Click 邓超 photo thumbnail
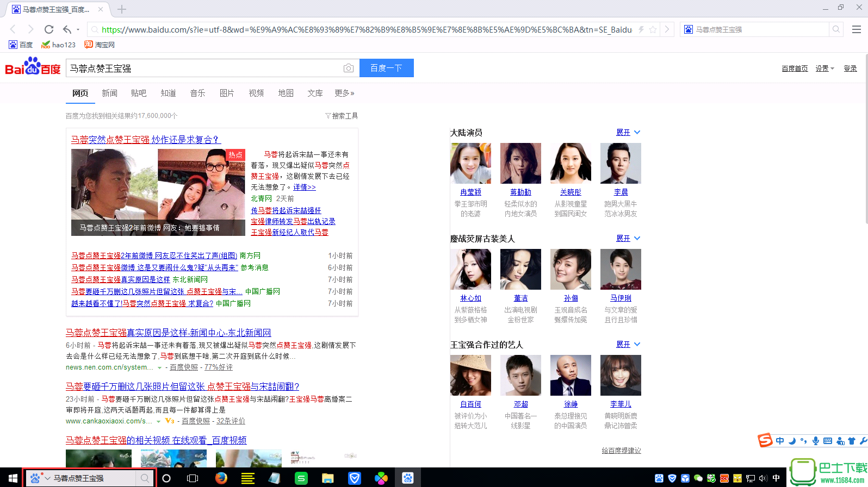 (x=520, y=375)
